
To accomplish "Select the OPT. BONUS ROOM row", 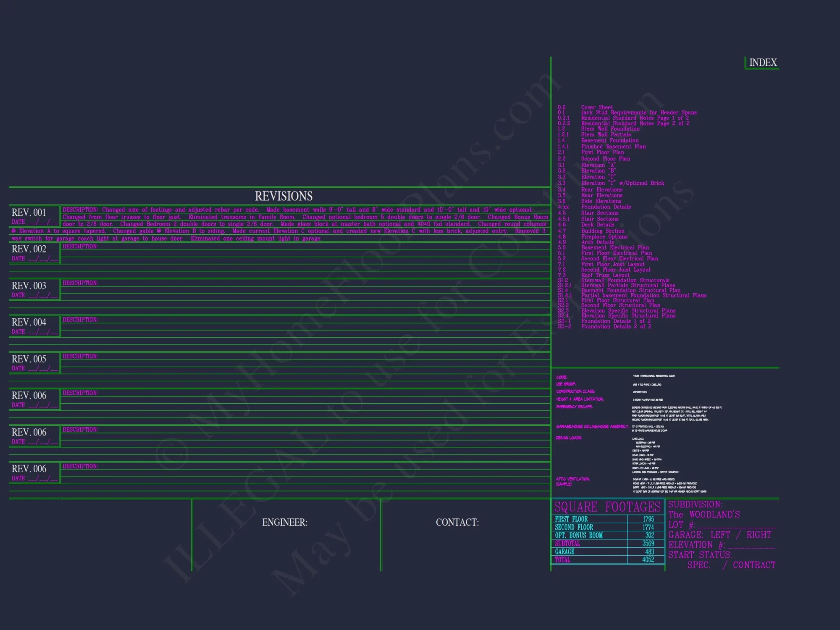I will (578, 535).
